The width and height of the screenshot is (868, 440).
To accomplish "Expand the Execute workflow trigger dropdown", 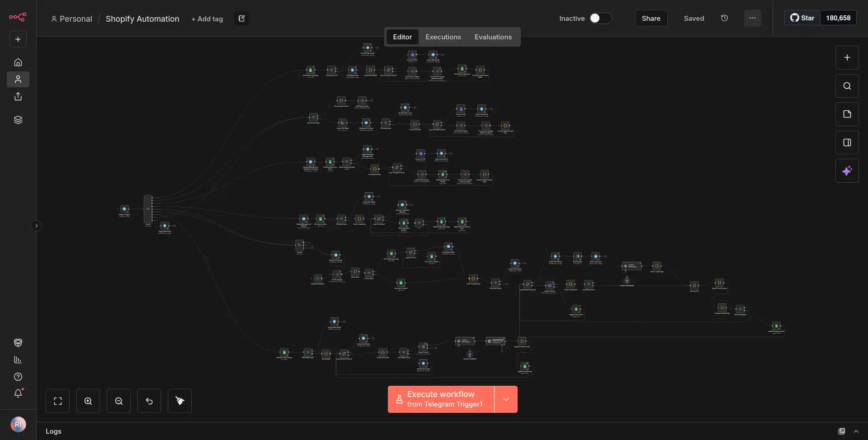I will coord(506,399).
